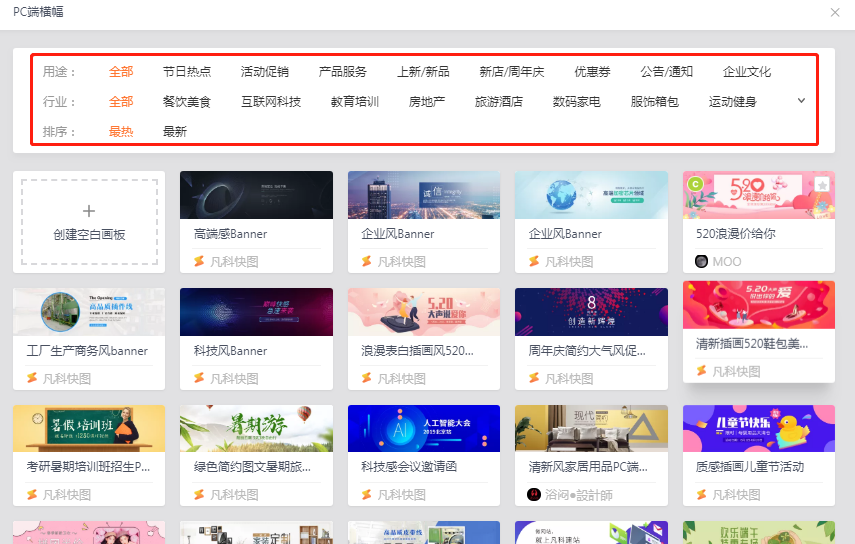
Task: Click 凡科快图 logo icon under 质感插画儿童节活动
Action: [702, 494]
